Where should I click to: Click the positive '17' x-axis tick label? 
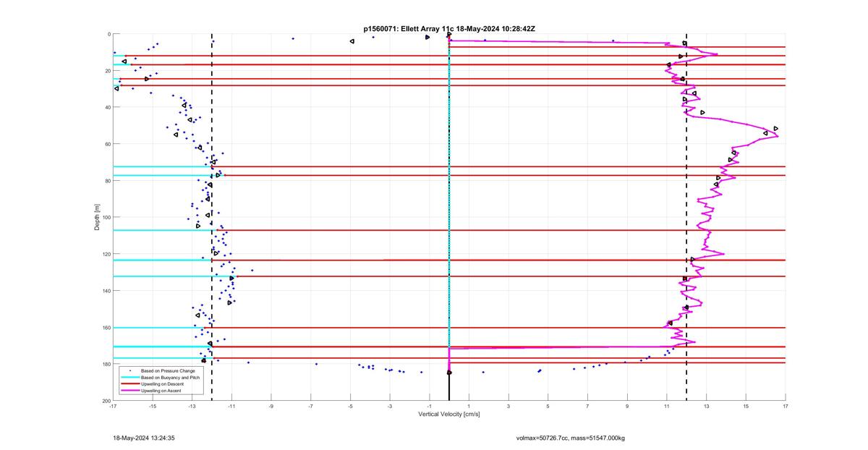tap(785, 406)
